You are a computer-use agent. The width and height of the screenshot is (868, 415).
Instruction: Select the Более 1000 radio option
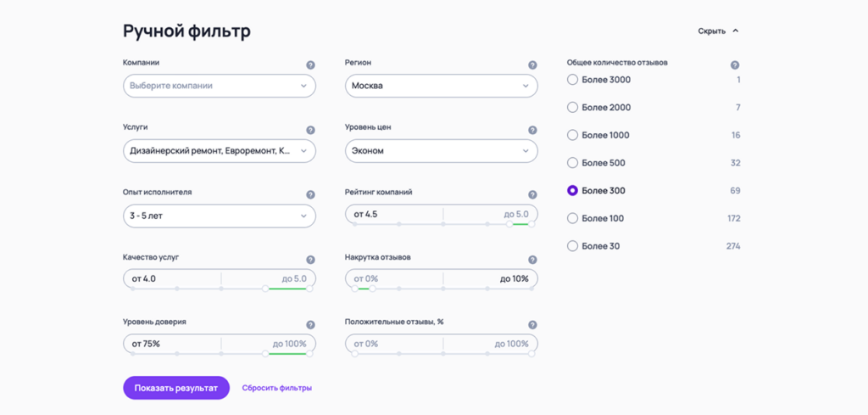click(572, 135)
